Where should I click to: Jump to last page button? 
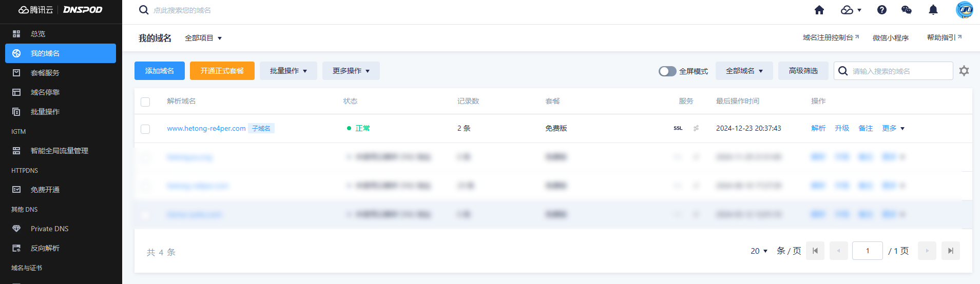pyautogui.click(x=951, y=251)
